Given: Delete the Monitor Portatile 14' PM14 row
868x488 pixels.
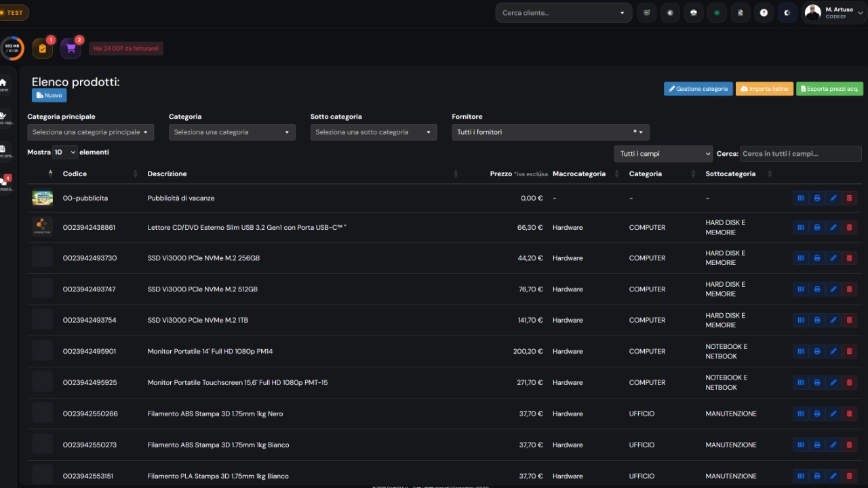Looking at the screenshot, I should point(850,351).
